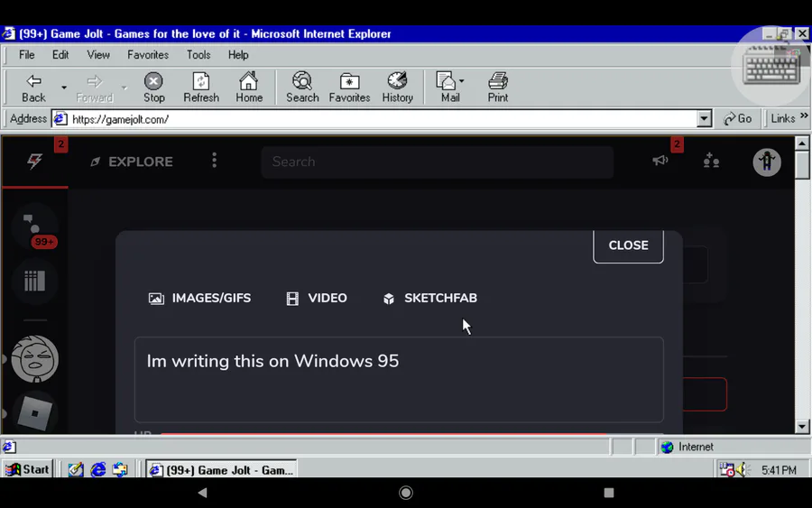
Task: Tap the floating keyboard overlay icon
Action: [771, 65]
